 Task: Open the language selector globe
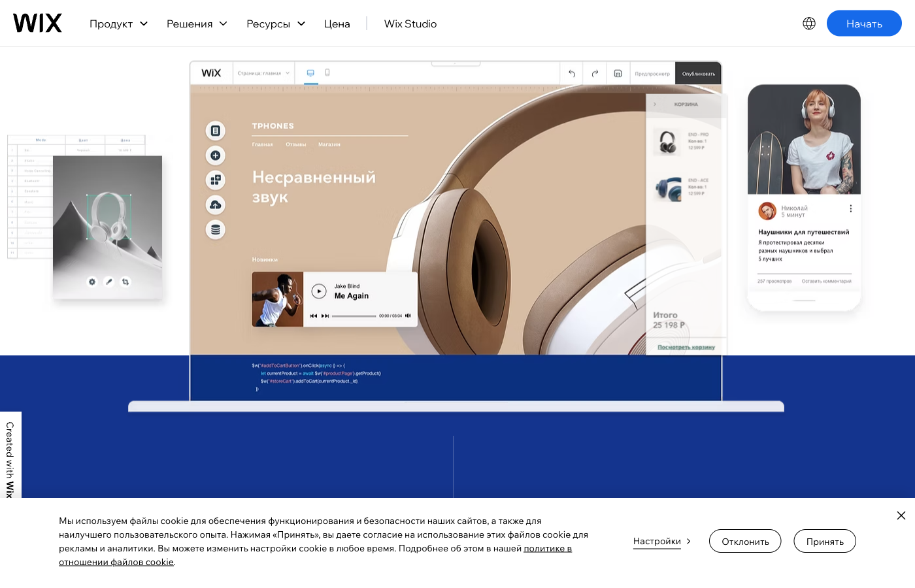click(809, 24)
